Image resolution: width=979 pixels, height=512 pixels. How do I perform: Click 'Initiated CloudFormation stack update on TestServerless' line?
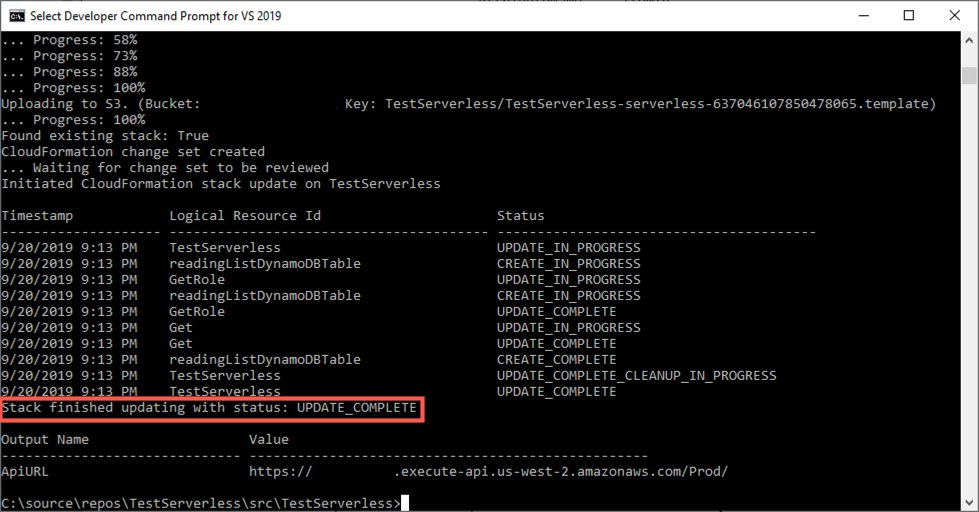[x=221, y=184]
